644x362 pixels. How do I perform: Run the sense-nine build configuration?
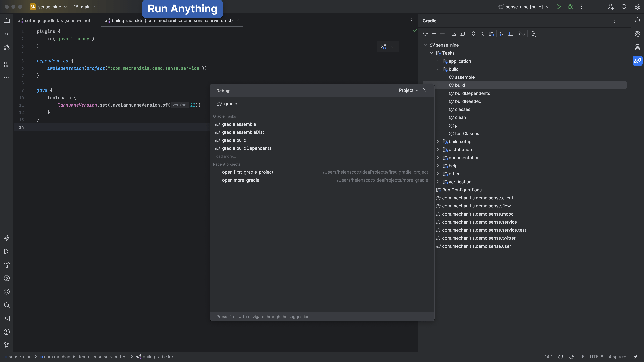pos(559,7)
